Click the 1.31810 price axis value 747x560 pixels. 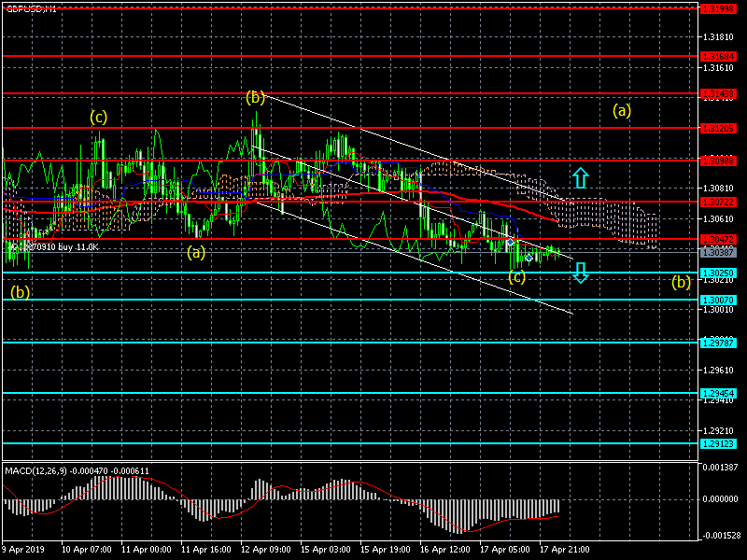[718, 37]
